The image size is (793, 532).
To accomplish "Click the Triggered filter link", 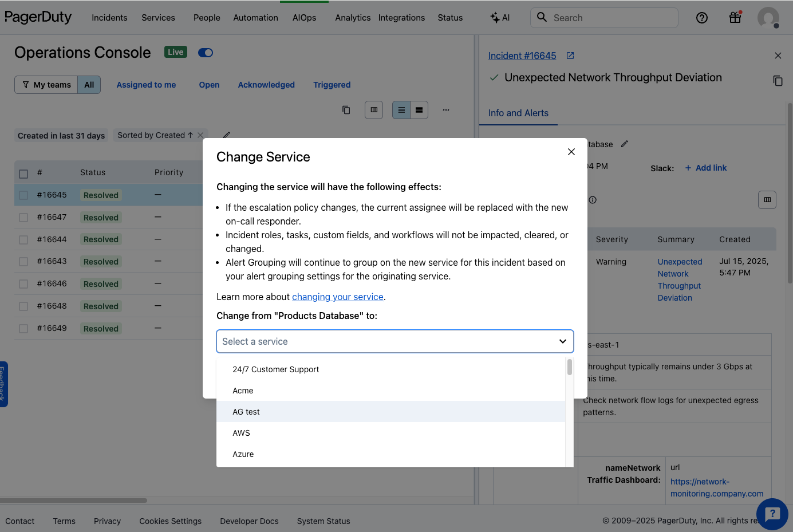I will click(x=332, y=85).
